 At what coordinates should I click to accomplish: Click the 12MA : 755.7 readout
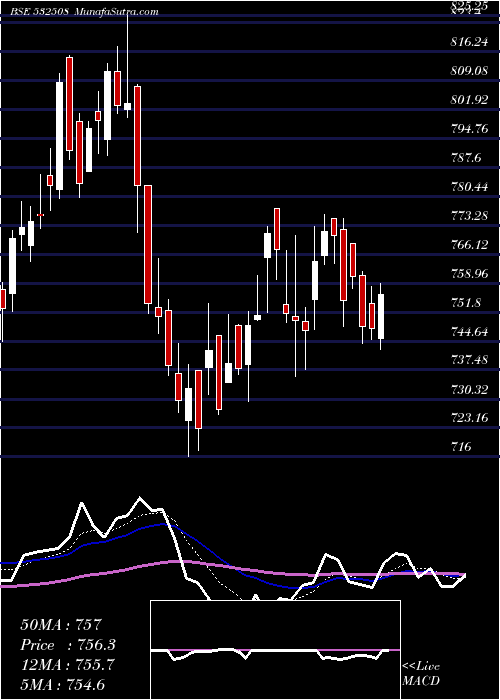click(68, 665)
